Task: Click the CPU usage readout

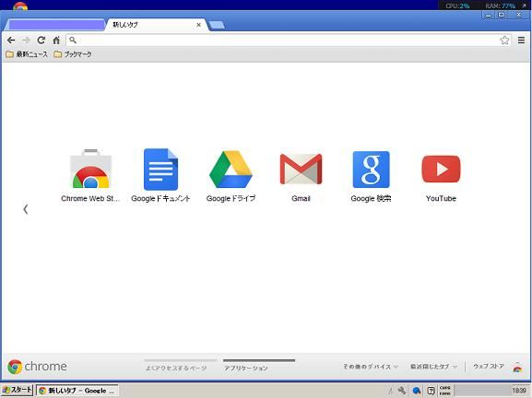Action: (457, 6)
